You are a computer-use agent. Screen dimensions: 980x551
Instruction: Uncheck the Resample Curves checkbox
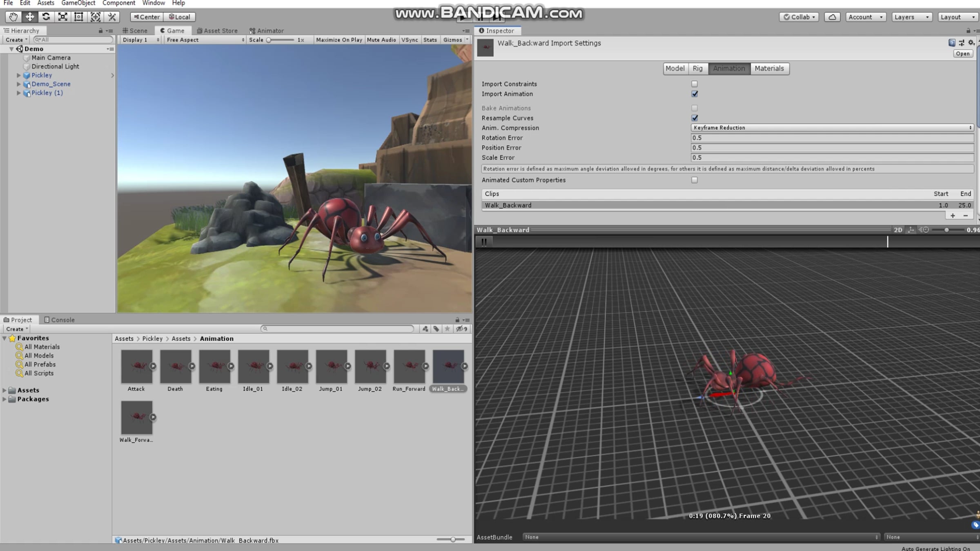(x=695, y=118)
